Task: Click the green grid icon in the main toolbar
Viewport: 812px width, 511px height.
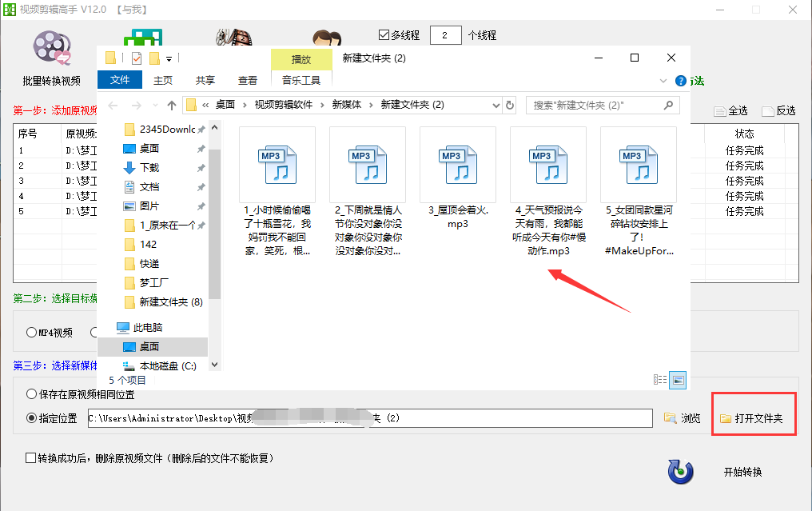Action: pyautogui.click(x=143, y=38)
